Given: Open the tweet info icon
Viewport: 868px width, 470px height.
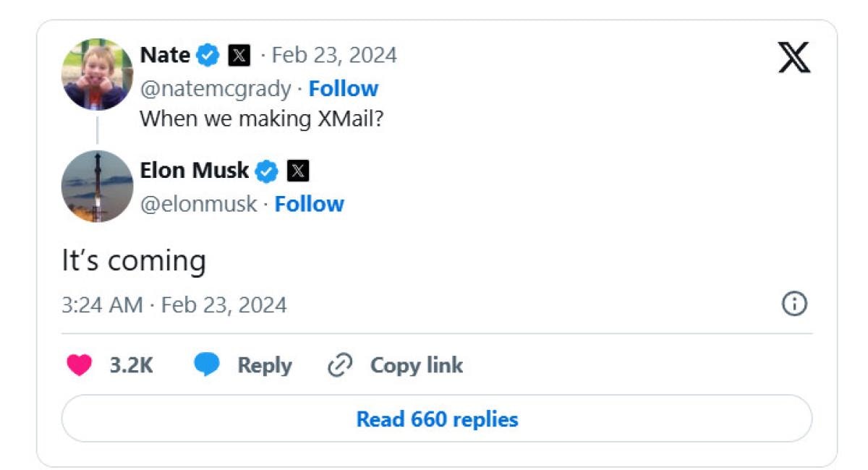Looking at the screenshot, I should (794, 304).
